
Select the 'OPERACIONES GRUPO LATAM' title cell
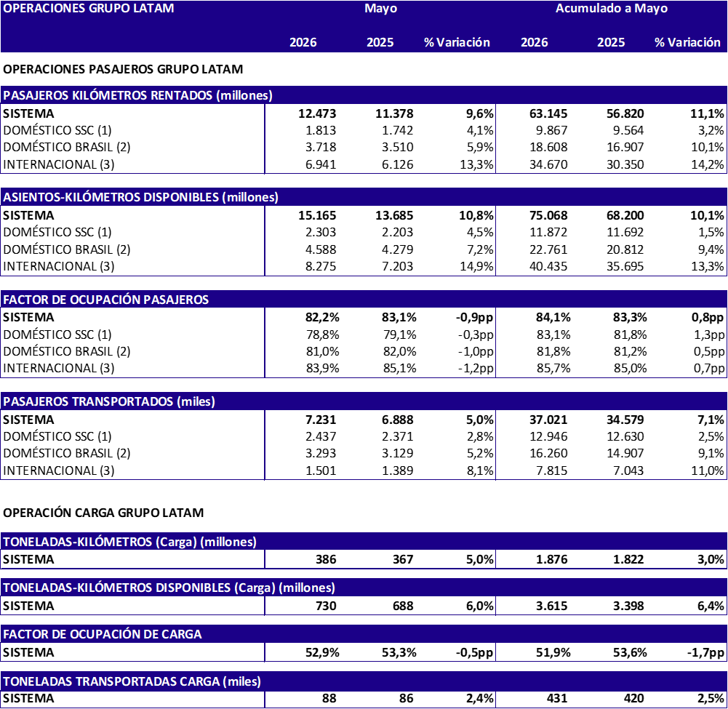tap(89, 8)
